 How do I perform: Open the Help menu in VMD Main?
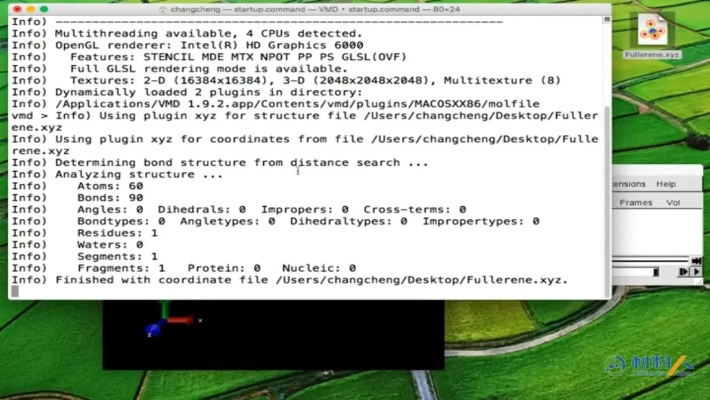click(x=665, y=184)
